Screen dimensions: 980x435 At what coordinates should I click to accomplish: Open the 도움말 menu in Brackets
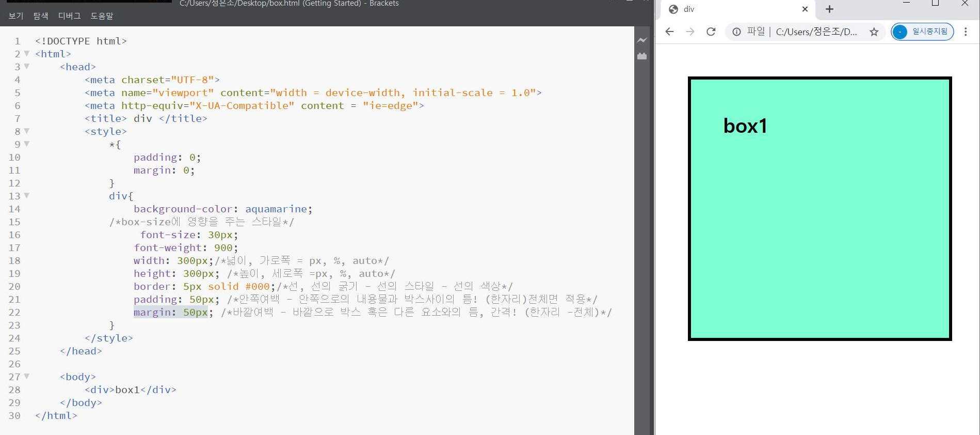coord(102,15)
